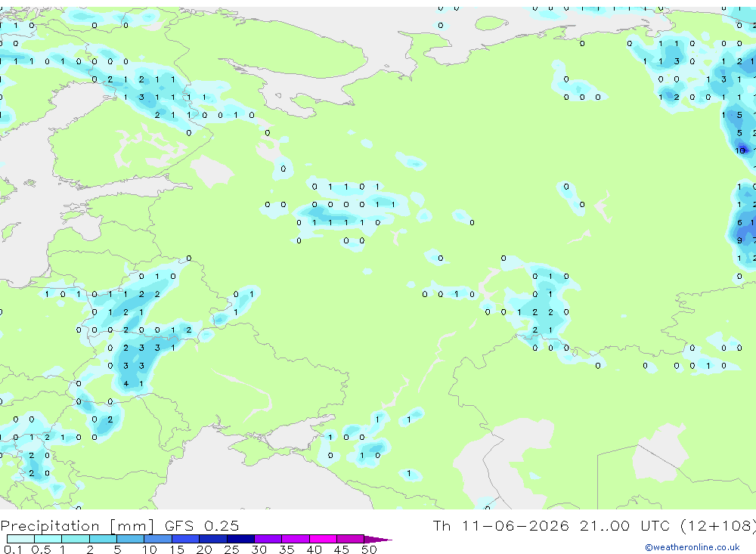
Task: Click the 20–25 mm legend color swatch
Action: pos(212,539)
